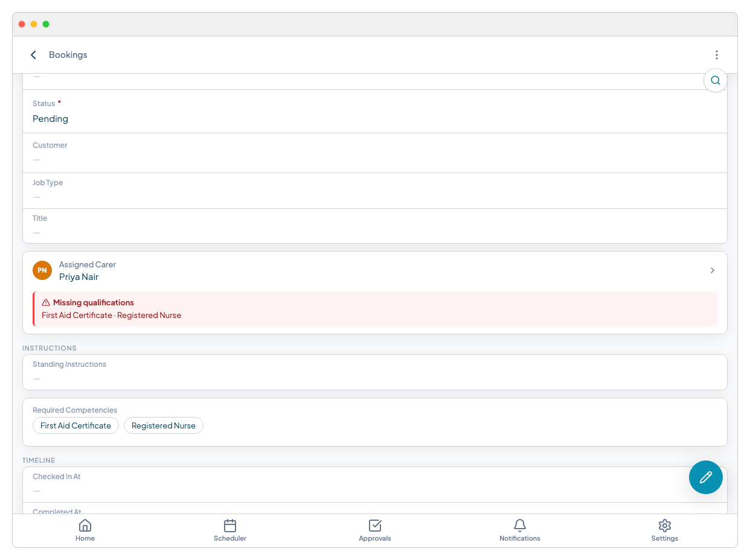Tap the floating edit pencil button
The image size is (750, 560).
(x=705, y=477)
